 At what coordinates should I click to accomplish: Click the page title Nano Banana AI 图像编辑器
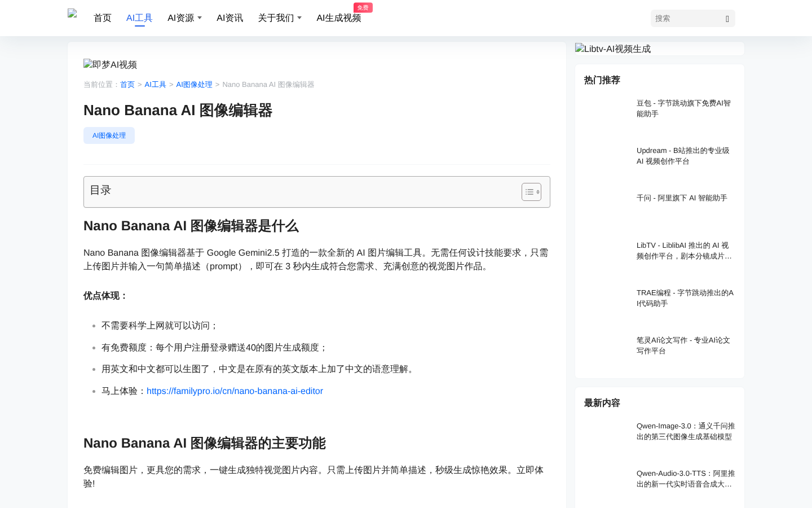178,110
